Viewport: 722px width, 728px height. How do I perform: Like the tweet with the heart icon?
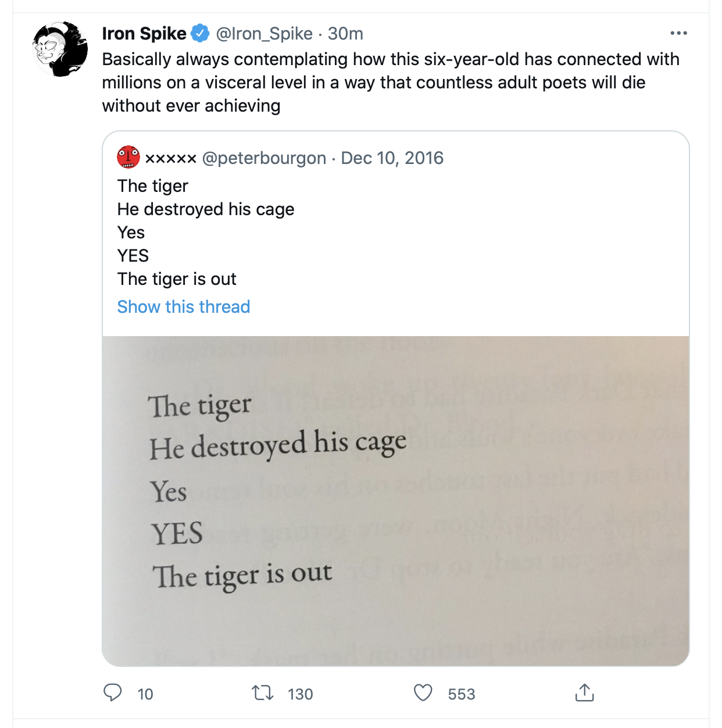point(423,693)
